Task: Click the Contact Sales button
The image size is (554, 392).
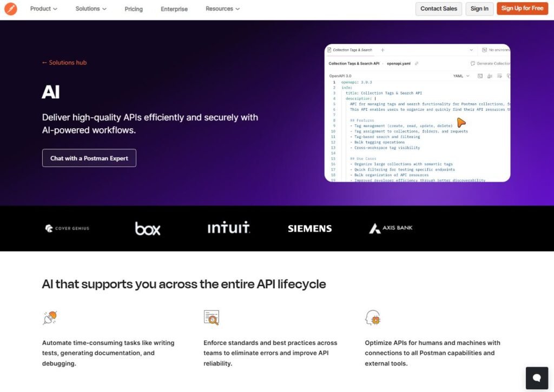Action: click(x=438, y=9)
